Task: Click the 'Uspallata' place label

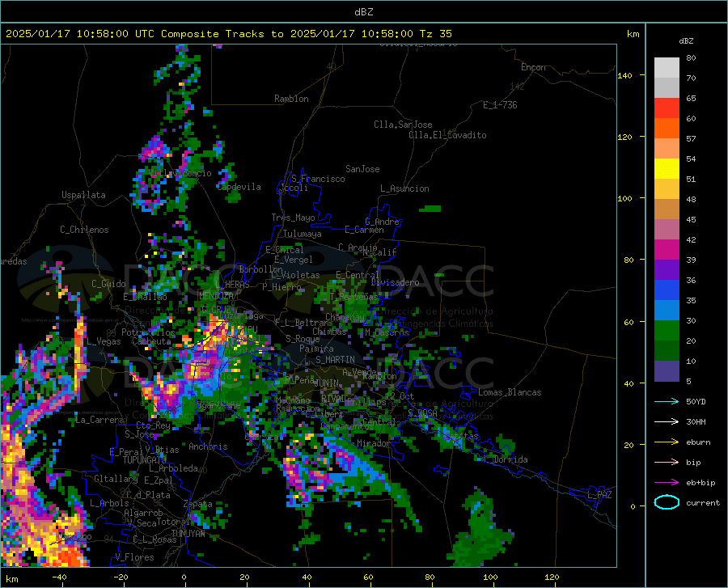Action: (x=83, y=195)
